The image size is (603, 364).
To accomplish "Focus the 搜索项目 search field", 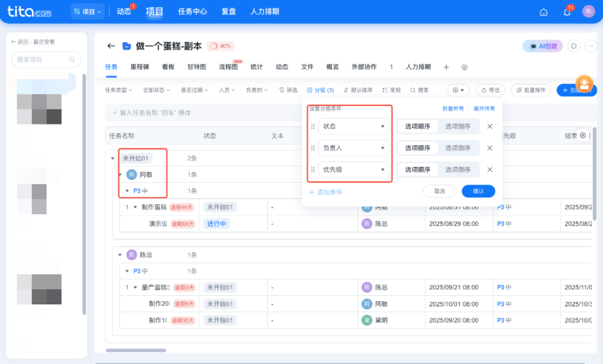I will pyautogui.click(x=46, y=60).
